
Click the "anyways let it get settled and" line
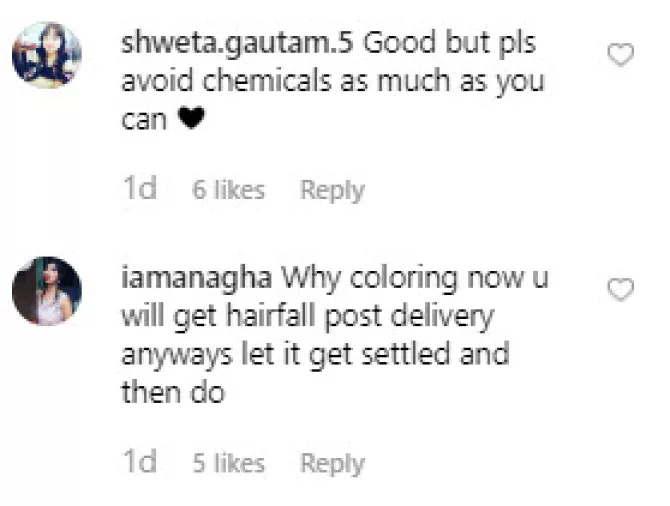315,356
